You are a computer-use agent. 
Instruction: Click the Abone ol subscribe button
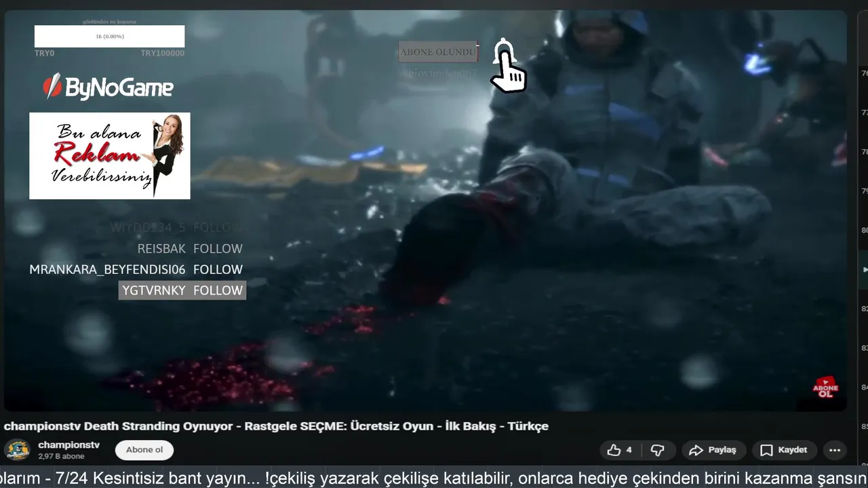pyautogui.click(x=144, y=450)
